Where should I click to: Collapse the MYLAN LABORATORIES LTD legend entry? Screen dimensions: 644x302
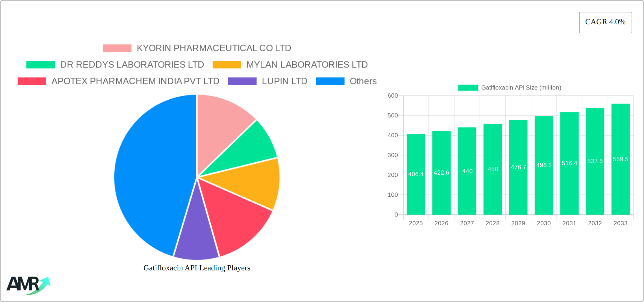point(307,65)
